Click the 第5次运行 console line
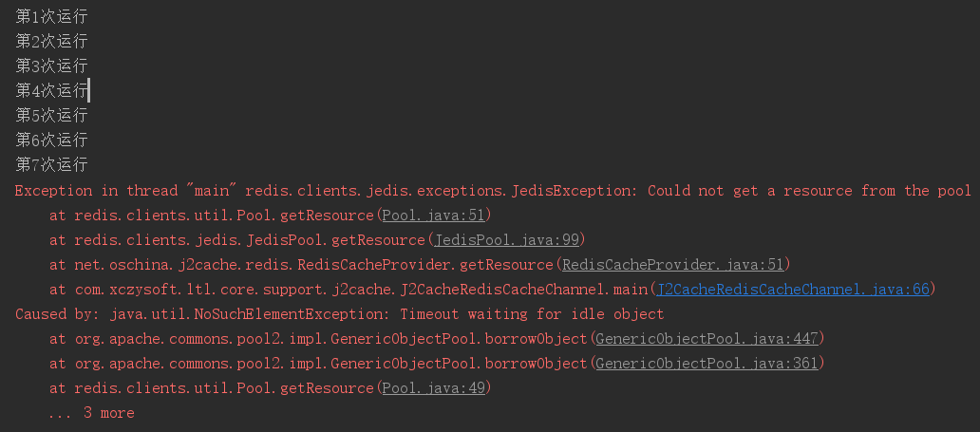The width and height of the screenshot is (980, 432). point(52,116)
